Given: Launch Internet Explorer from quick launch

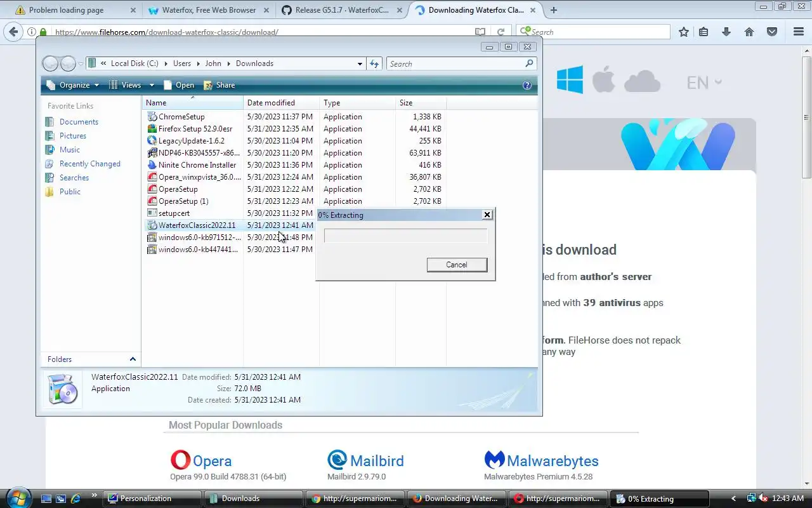Looking at the screenshot, I should (x=75, y=498).
